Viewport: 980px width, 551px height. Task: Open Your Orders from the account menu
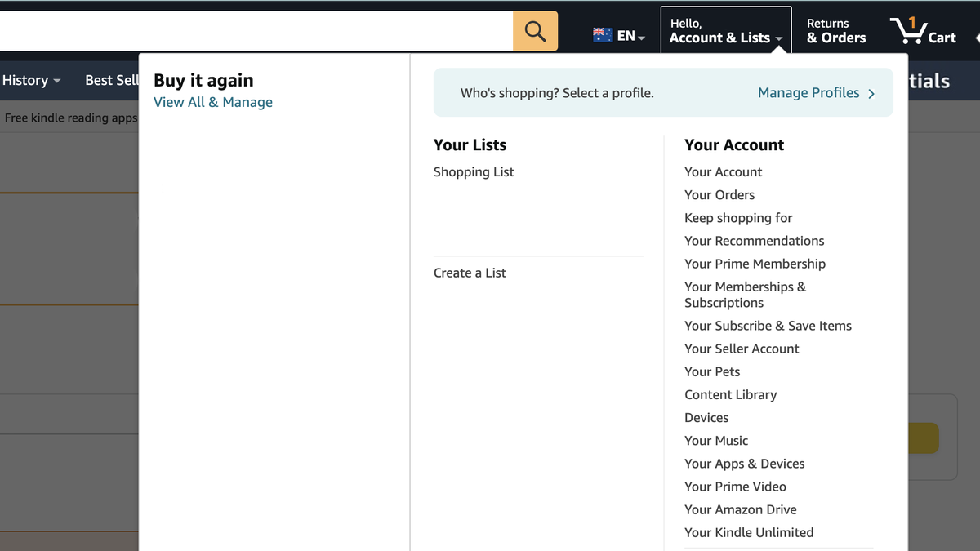tap(719, 194)
